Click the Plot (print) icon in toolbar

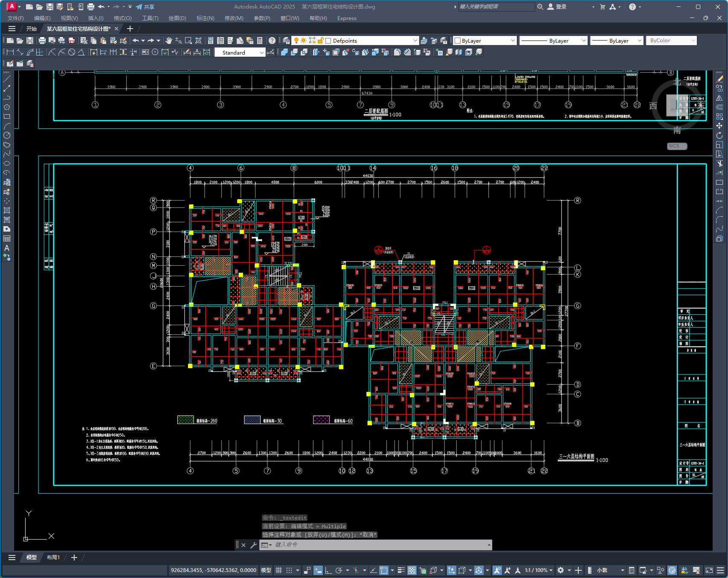[x=42, y=41]
